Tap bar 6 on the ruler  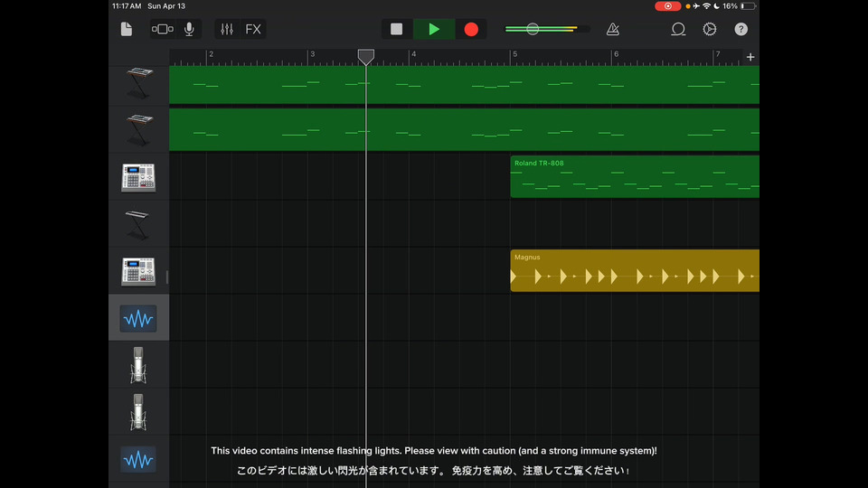click(616, 54)
